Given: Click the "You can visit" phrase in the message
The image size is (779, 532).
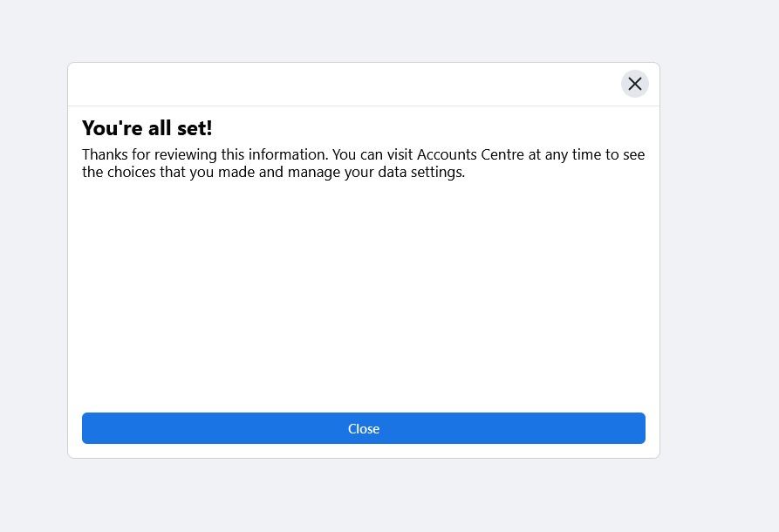Looking at the screenshot, I should point(372,154).
